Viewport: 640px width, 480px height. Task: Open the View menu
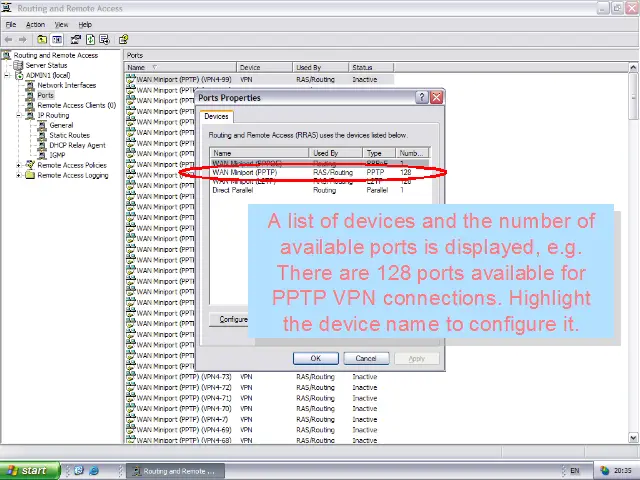[x=61, y=24]
